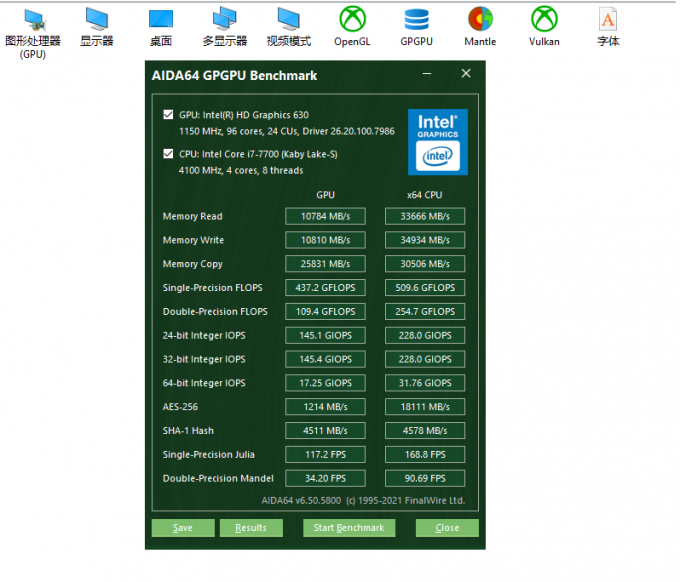This screenshot has height=582, width=680.
Task: Click the 145.1 GIOPS 24-bit integer result
Action: tap(325, 335)
